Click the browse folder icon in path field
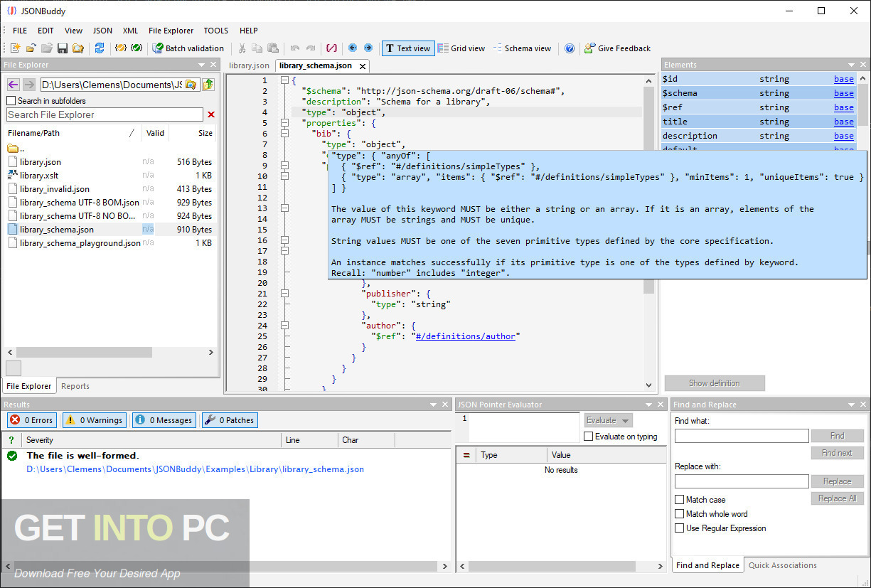871x588 pixels. click(x=191, y=85)
